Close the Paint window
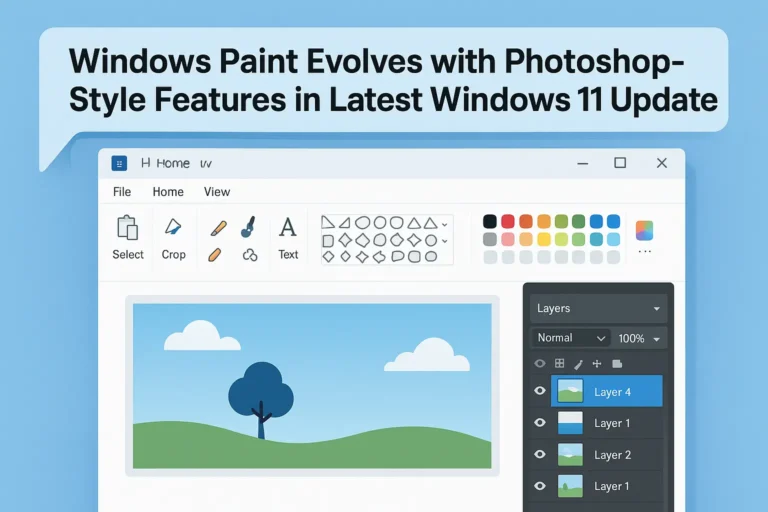768x512 pixels. point(662,163)
